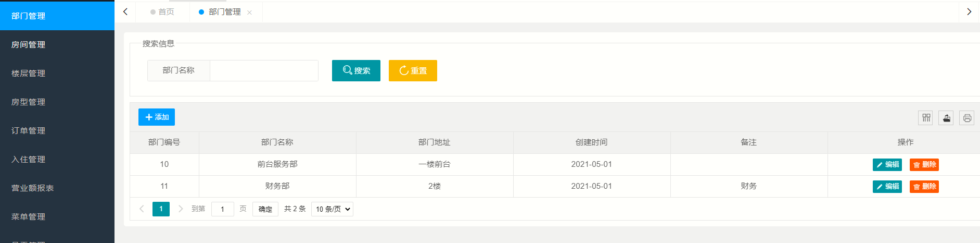Open 营业额报表 in the sidebar
Image resolution: width=980 pixels, height=243 pixels.
[57, 188]
